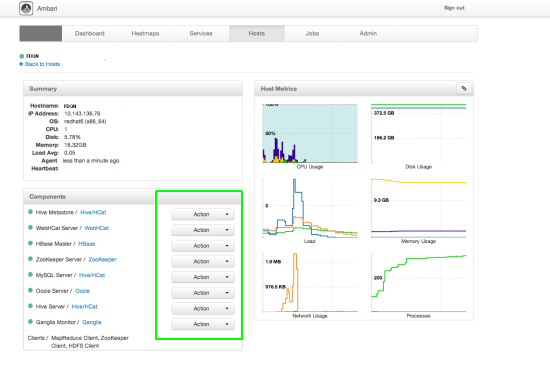The image size is (550, 365).
Task: Open the Heatmaps tab
Action: pos(145,34)
